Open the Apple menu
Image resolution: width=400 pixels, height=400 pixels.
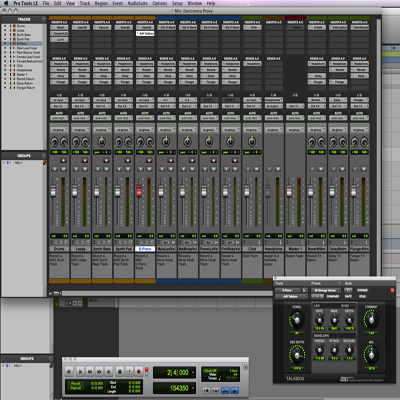[6, 3]
